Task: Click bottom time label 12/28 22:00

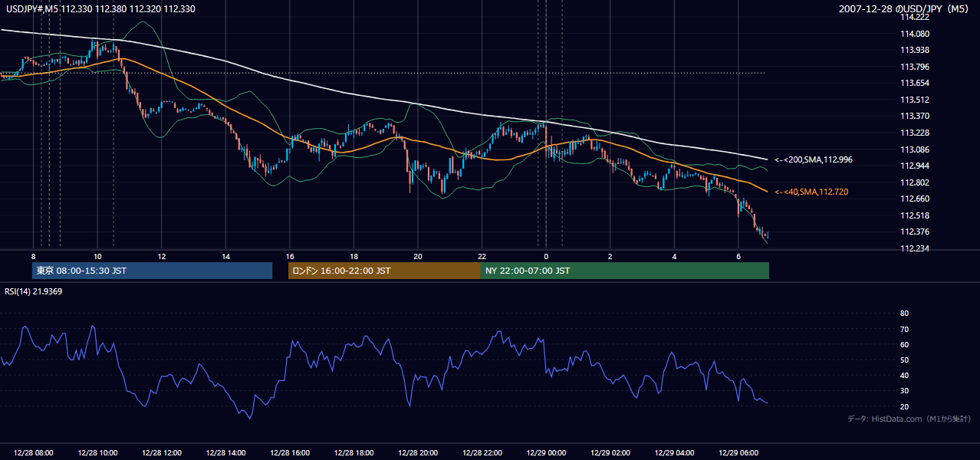Action: 482,453
